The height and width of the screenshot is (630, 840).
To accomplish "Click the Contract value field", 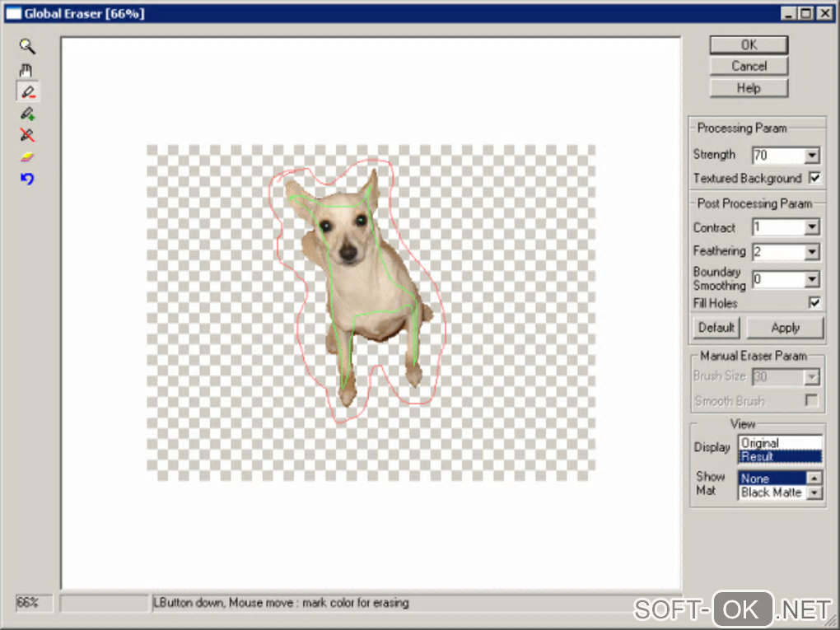I will pyautogui.click(x=778, y=227).
